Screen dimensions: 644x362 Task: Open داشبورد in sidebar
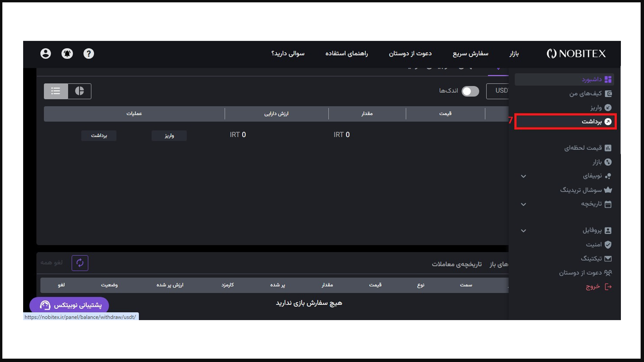click(564, 79)
